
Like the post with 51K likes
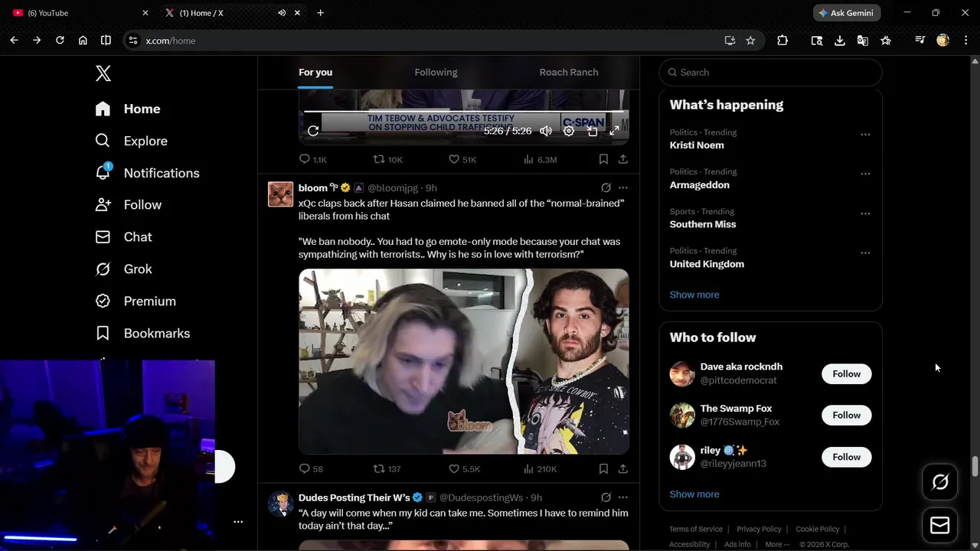[x=462, y=159]
